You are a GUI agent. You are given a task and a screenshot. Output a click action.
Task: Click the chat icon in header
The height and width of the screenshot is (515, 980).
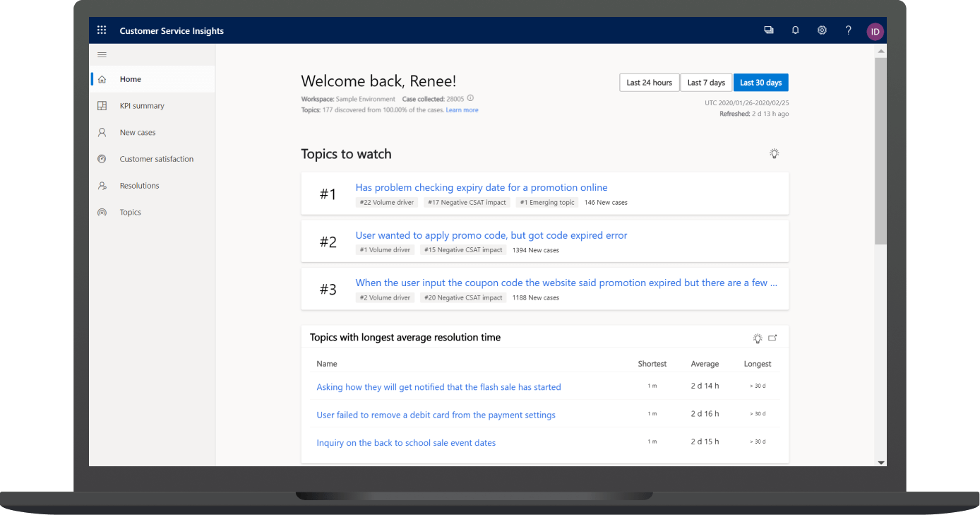point(768,30)
